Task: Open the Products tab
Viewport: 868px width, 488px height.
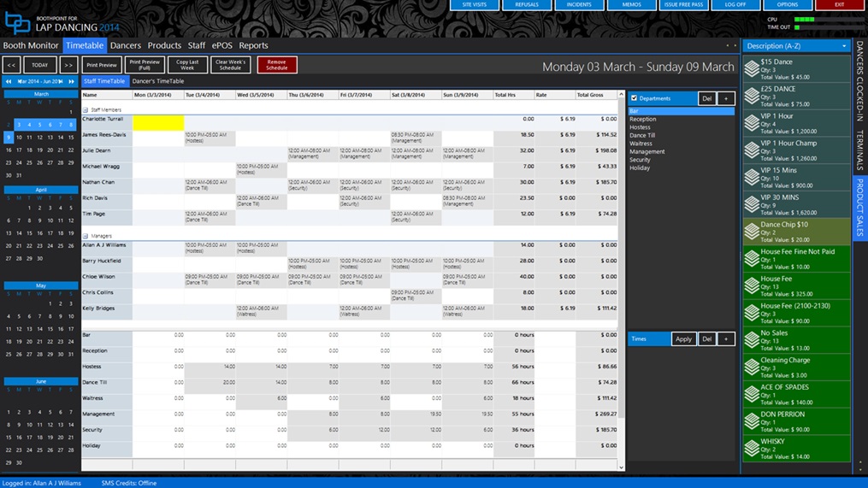Action: (x=164, y=45)
